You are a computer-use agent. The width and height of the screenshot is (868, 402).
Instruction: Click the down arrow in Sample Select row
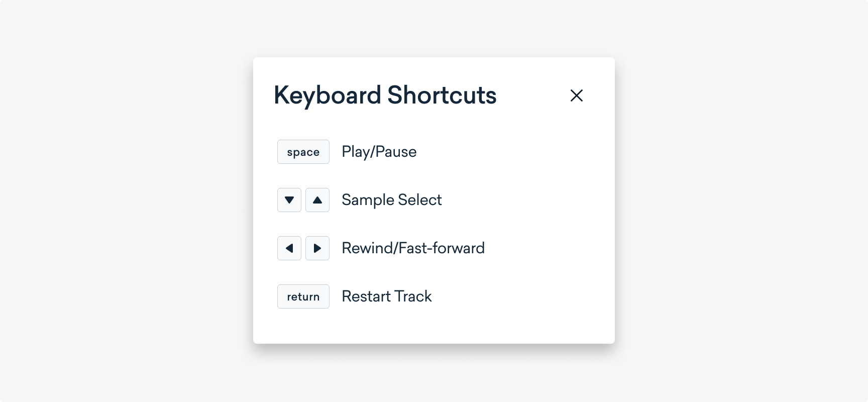tap(289, 200)
